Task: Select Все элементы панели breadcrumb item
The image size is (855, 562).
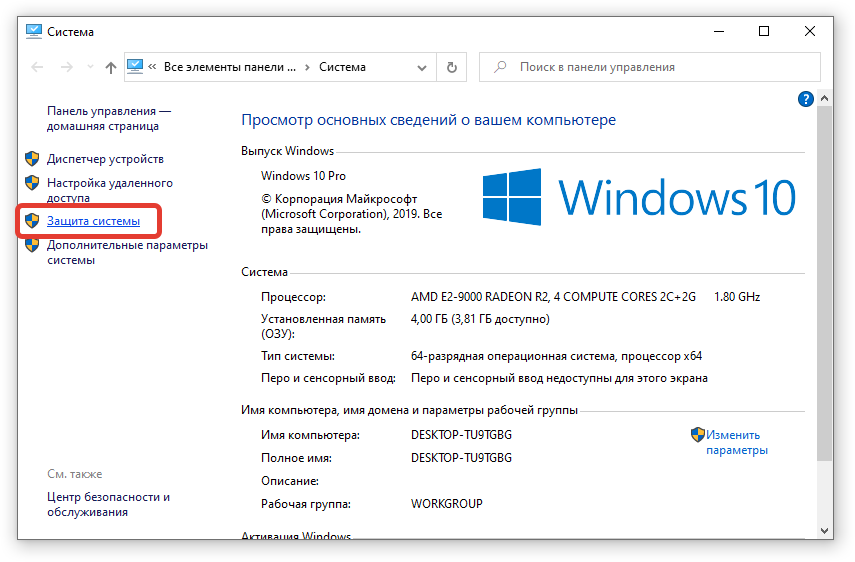Action: [x=229, y=68]
